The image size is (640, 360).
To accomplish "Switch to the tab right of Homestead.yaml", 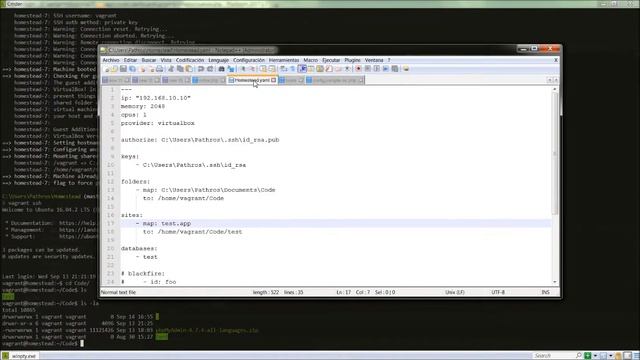I will coord(291,80).
